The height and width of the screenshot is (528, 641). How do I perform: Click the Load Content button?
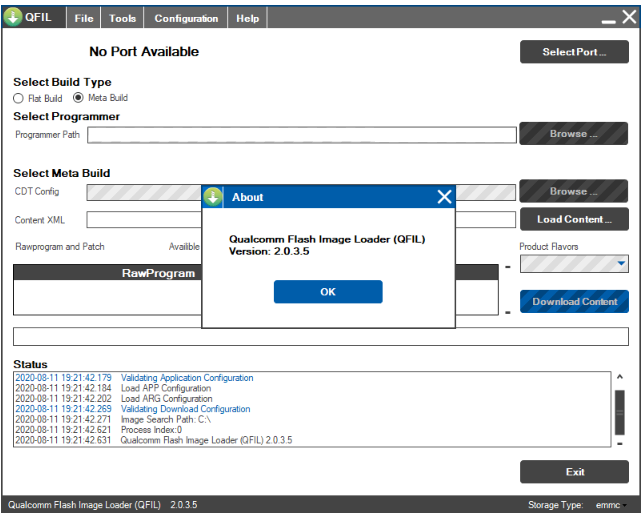574,219
